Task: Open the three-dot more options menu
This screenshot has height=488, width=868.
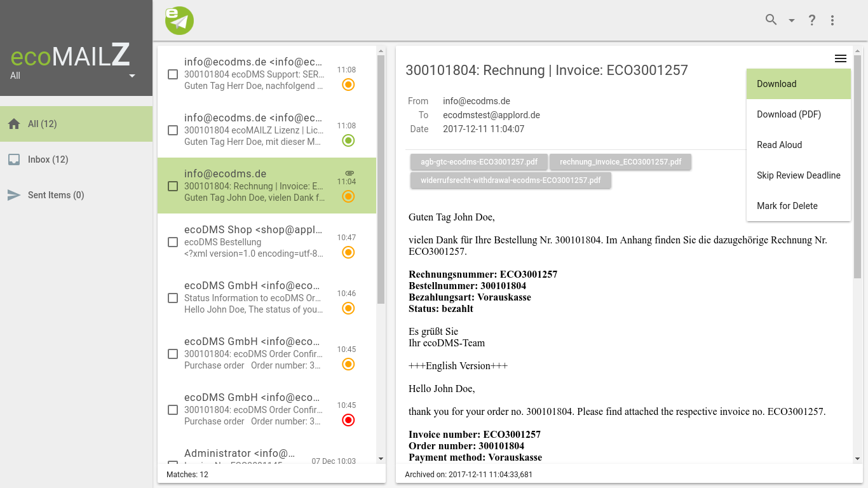Action: (832, 20)
